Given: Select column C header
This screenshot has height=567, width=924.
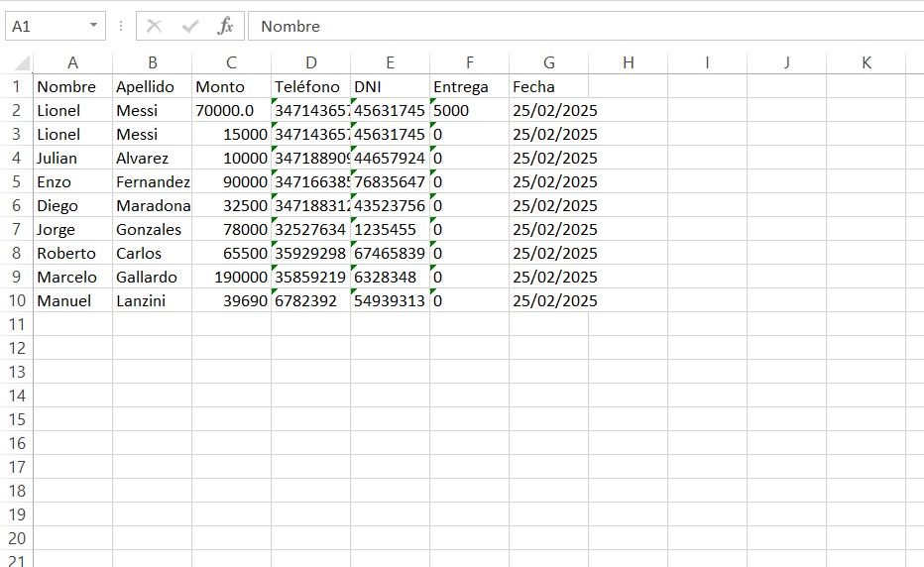Looking at the screenshot, I should [x=231, y=62].
